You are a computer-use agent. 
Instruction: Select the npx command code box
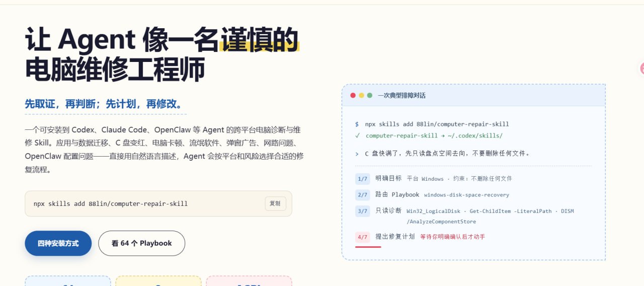pyautogui.click(x=158, y=203)
